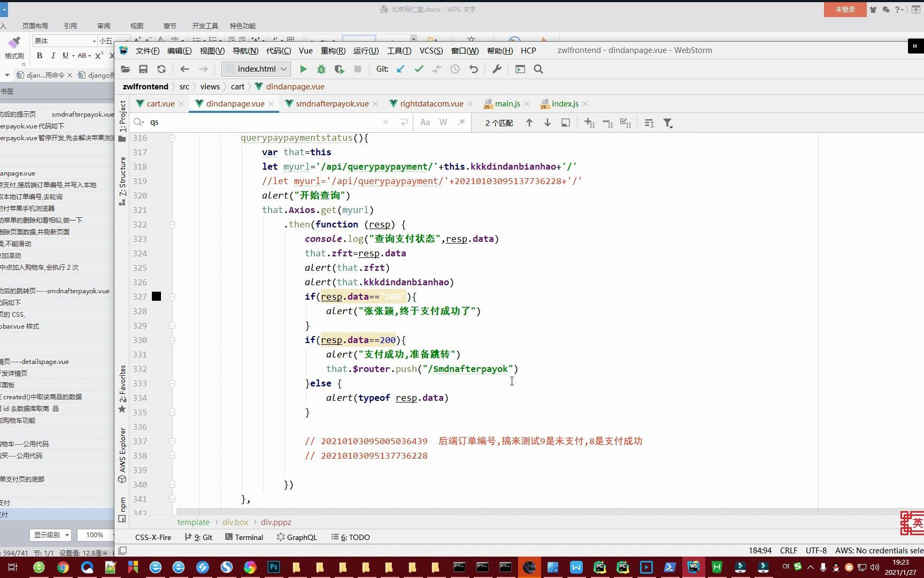Show Git history clock icon
This screenshot has height=578, width=924.
coord(455,69)
